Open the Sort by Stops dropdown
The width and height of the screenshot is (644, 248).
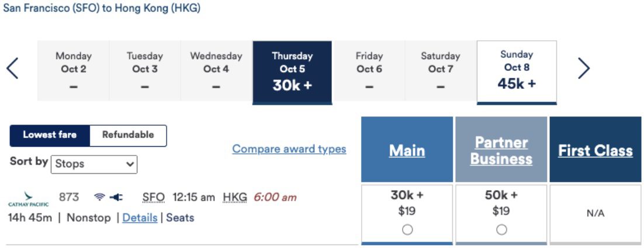point(94,164)
